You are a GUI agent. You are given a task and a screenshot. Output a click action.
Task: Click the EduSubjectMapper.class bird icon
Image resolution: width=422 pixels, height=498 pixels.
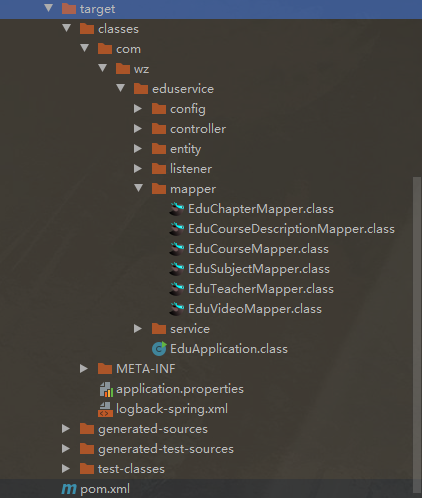click(x=177, y=269)
